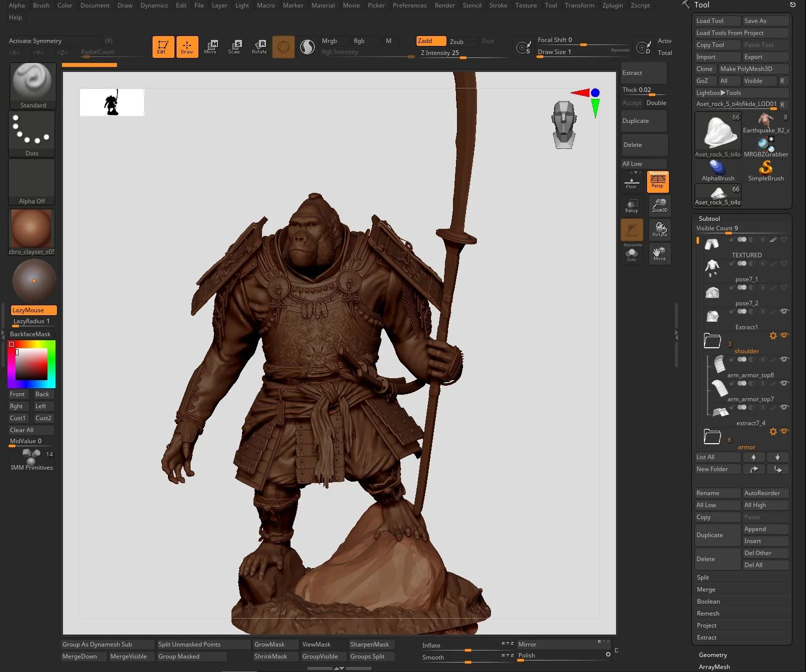Select the SimpleBrush tool thumbnail
This screenshot has height=672, width=806.
point(765,170)
